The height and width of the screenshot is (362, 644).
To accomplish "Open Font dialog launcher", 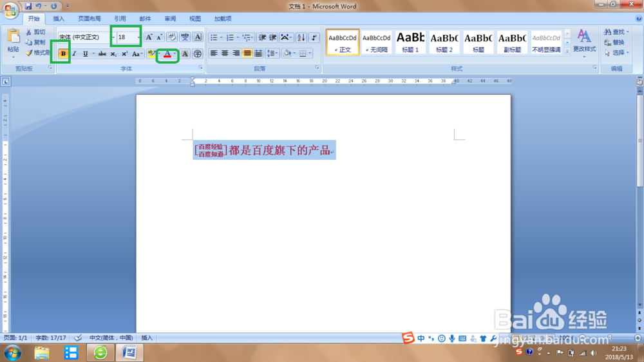I will tap(200, 68).
